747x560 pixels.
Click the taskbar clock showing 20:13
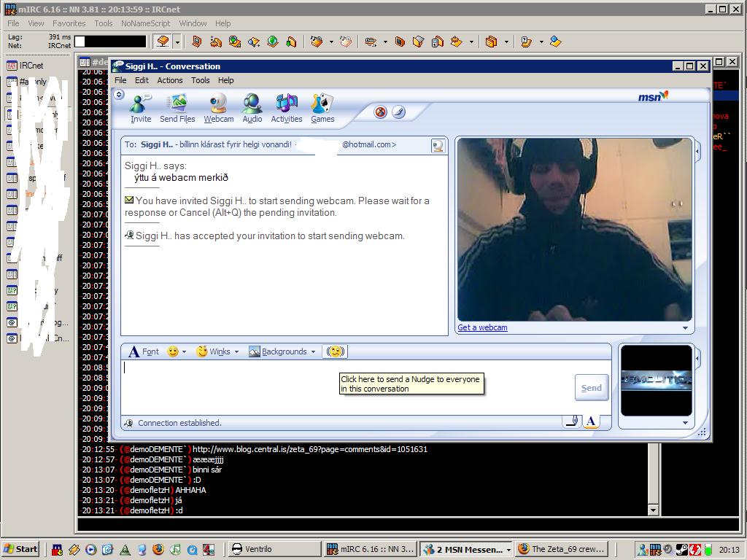coord(729,550)
